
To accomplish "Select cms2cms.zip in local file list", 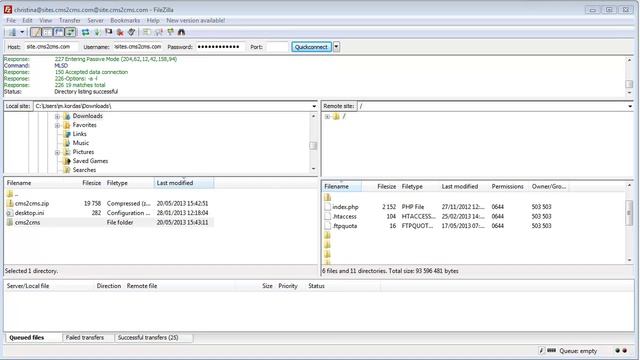I will tap(109, 203).
